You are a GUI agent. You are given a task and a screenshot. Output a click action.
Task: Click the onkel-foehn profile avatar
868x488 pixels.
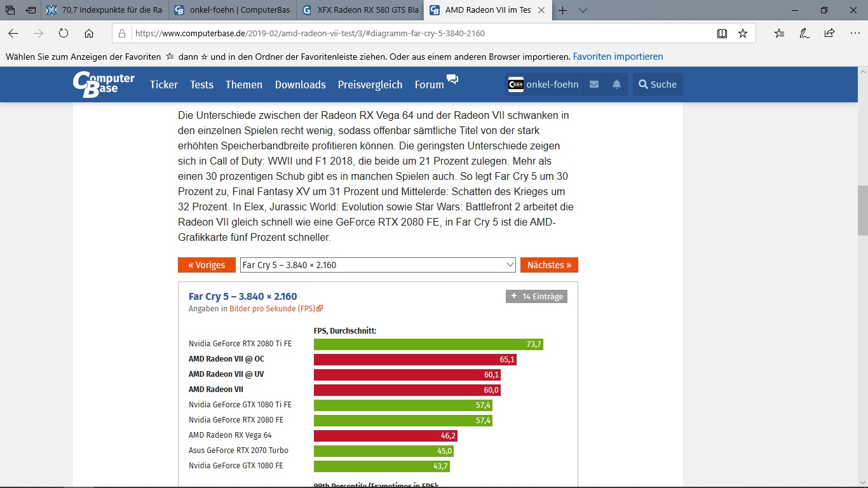click(516, 85)
